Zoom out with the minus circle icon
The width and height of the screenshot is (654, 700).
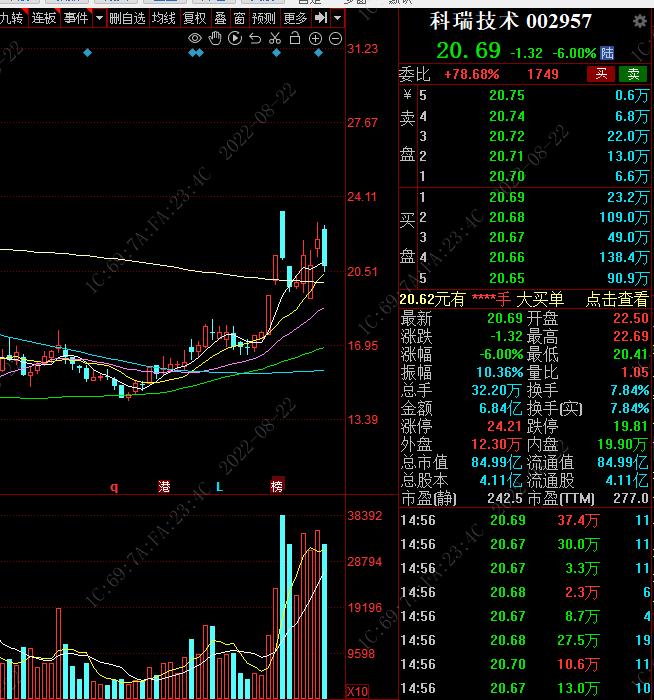pyautogui.click(x=335, y=39)
